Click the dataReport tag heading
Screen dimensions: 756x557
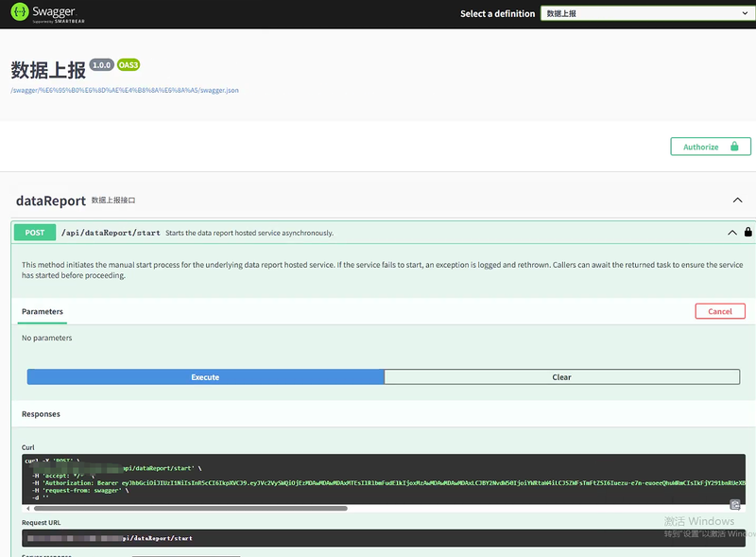51,200
